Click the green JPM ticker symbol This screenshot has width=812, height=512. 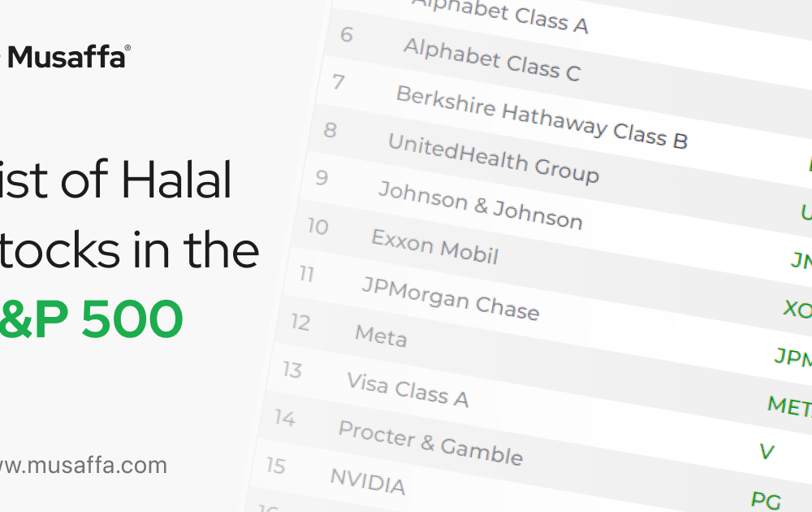coord(793,357)
